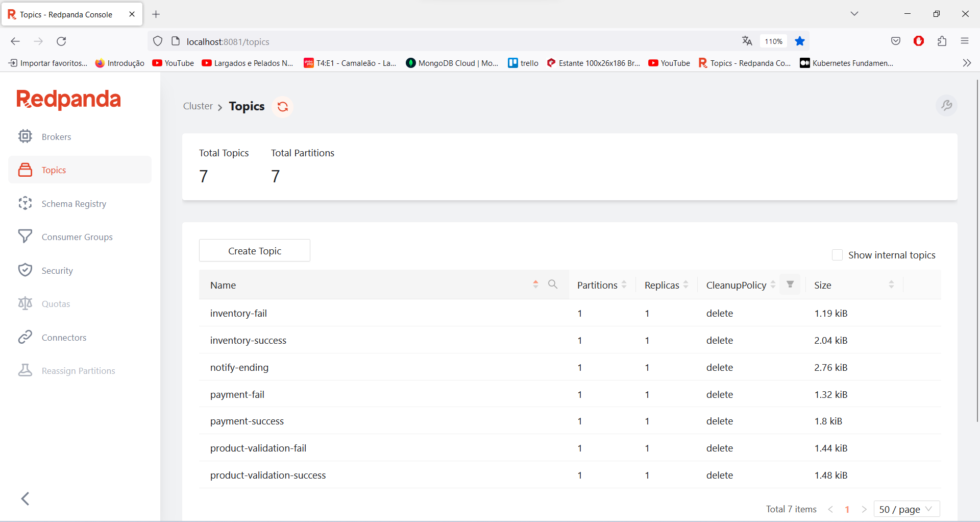Open Reassign Partitions page
Image resolution: width=980 pixels, height=522 pixels.
point(78,371)
